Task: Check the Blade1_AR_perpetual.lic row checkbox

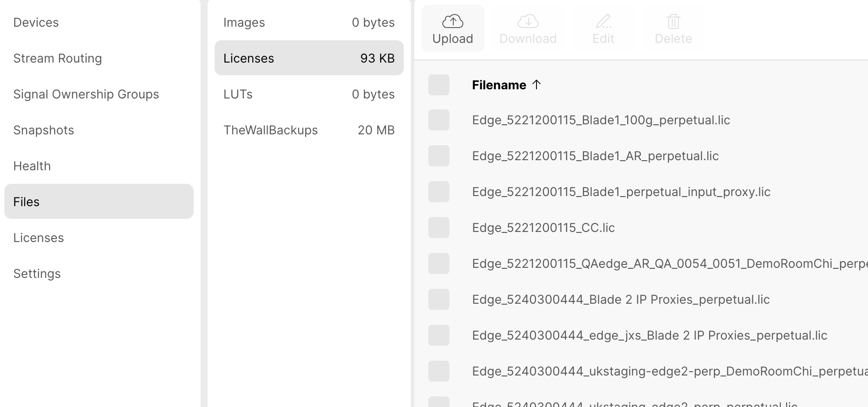Action: pos(439,156)
